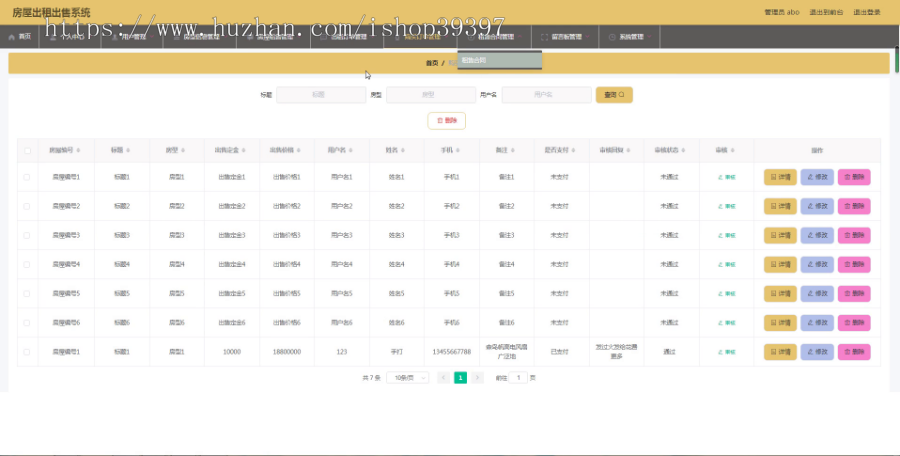900x456 pixels.
Task: Open 审核 review for 房屋编号2 row
Action: click(x=727, y=206)
